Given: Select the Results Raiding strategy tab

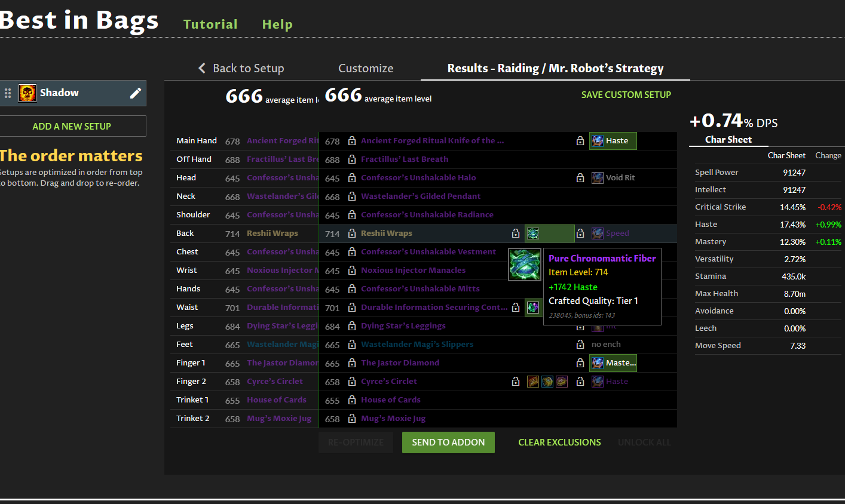Looking at the screenshot, I should [x=555, y=69].
